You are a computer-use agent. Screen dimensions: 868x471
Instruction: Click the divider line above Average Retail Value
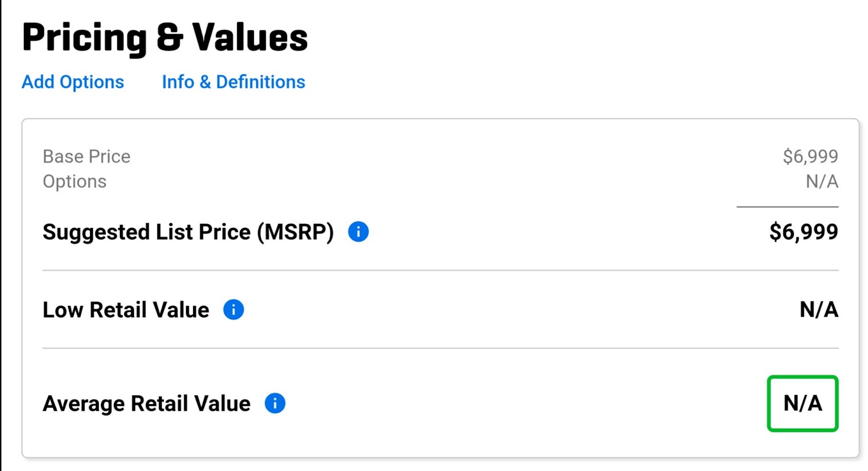[x=441, y=348]
